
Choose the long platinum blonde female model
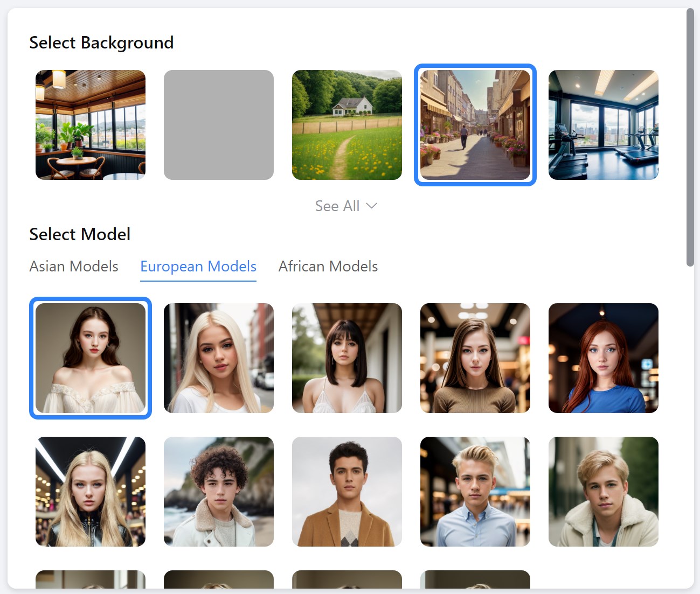pos(219,358)
